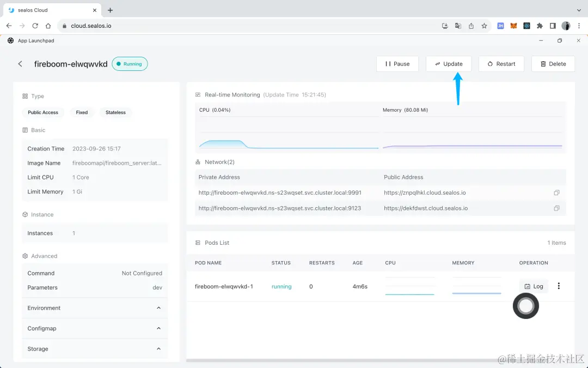Click the site lock icon

[x=64, y=26]
